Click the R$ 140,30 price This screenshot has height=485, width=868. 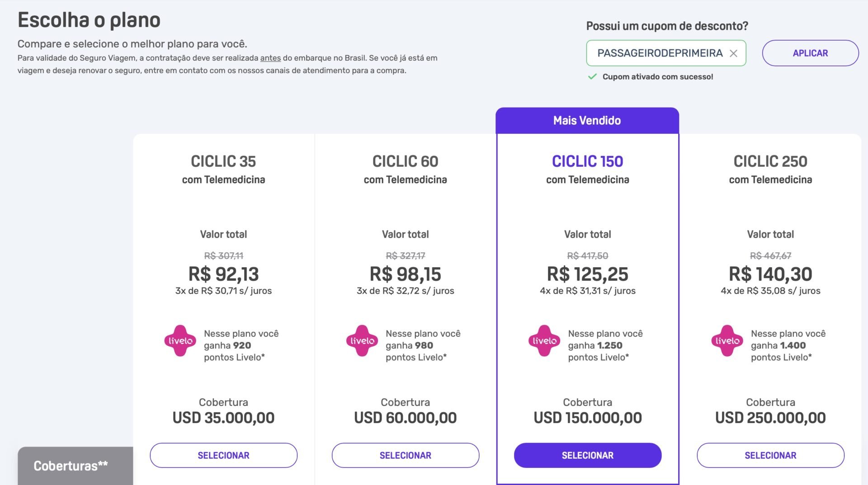[x=770, y=274]
